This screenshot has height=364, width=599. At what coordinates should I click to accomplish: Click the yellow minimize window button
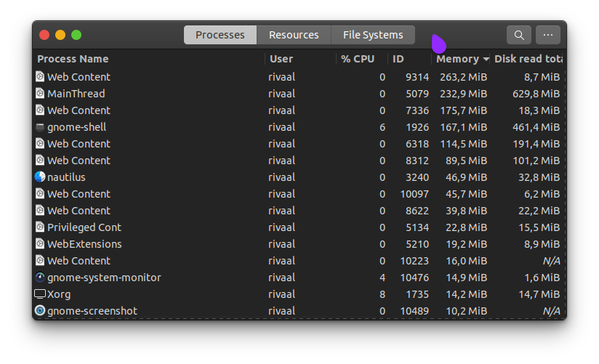click(60, 35)
